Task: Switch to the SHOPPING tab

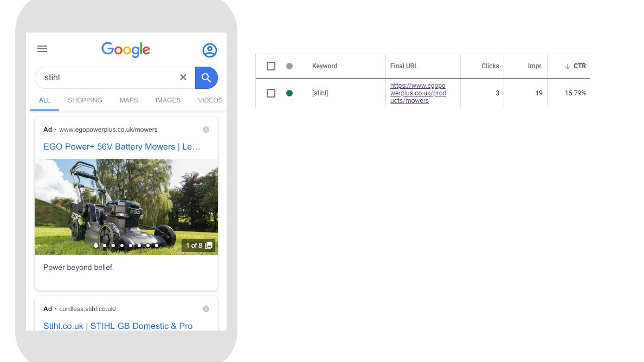Action: pyautogui.click(x=85, y=100)
